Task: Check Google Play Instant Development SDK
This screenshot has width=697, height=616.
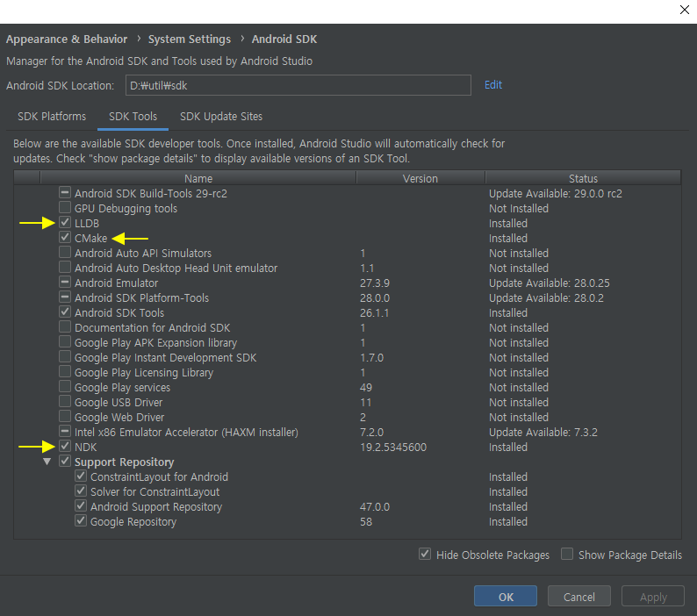Action: coord(65,357)
